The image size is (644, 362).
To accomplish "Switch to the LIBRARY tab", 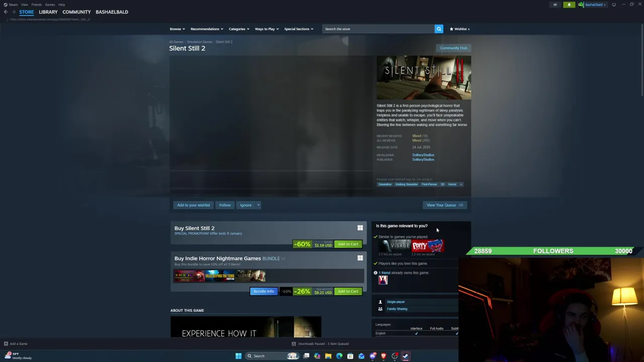I will [48, 12].
